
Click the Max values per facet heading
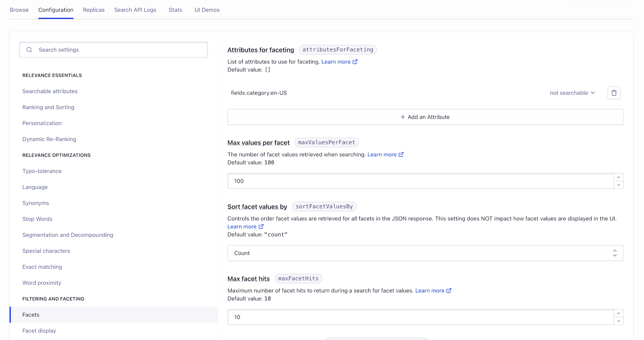258,143
